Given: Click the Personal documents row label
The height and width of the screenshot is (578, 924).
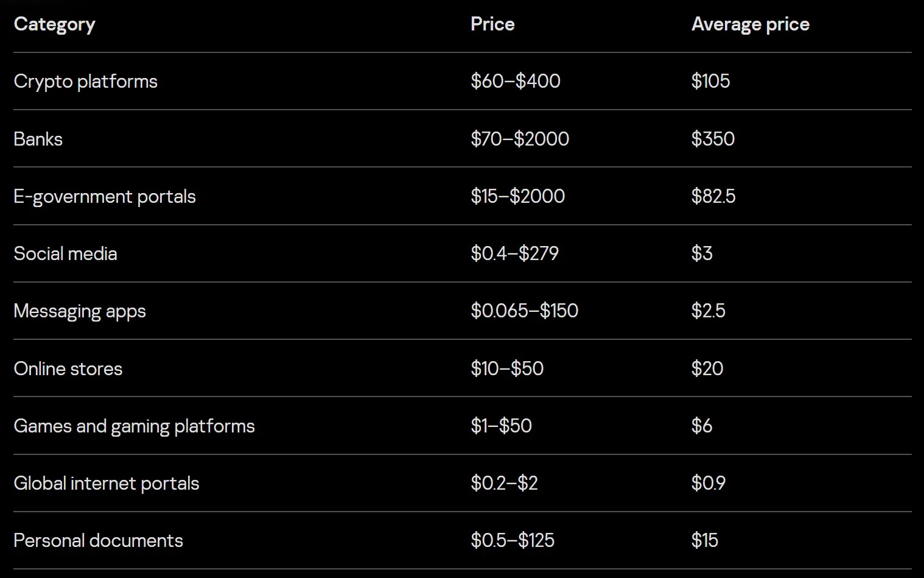Looking at the screenshot, I should [x=98, y=541].
